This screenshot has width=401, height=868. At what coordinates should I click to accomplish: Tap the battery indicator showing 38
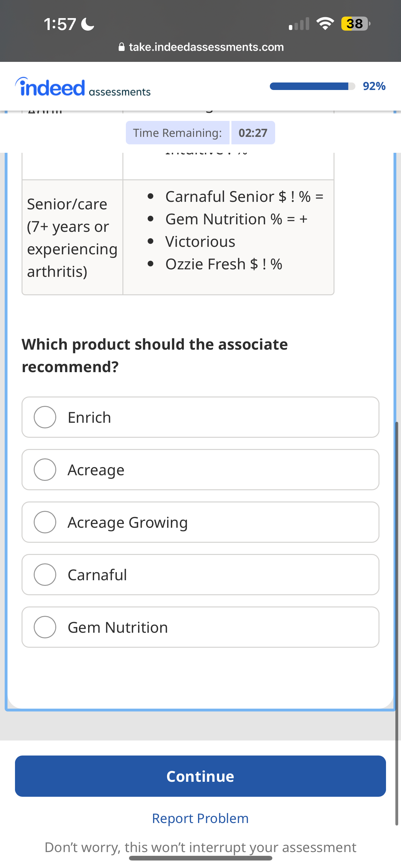[x=354, y=23]
